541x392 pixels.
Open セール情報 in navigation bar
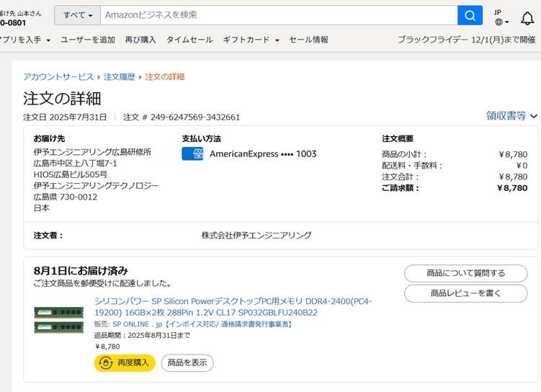(x=308, y=40)
